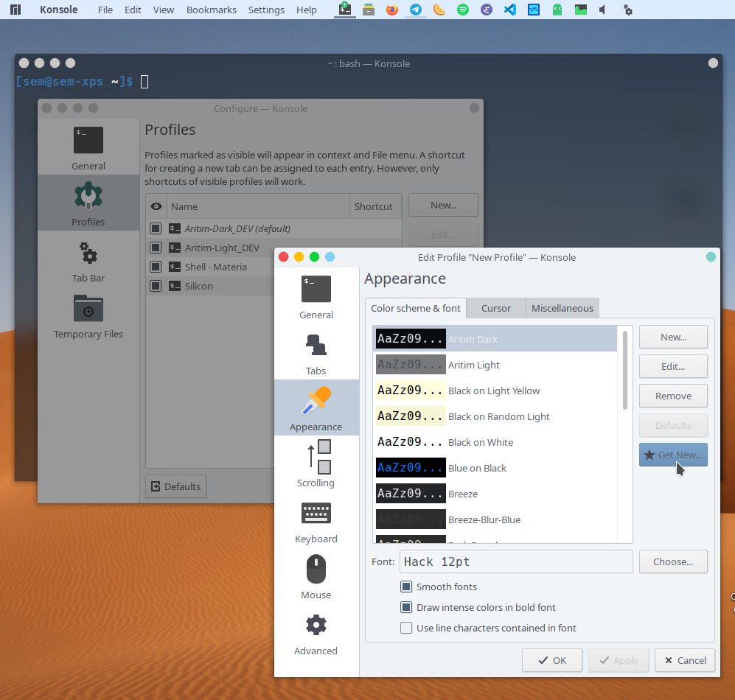Image resolution: width=735 pixels, height=700 pixels.
Task: Switch to the Miscellaneous tab
Action: [562, 308]
